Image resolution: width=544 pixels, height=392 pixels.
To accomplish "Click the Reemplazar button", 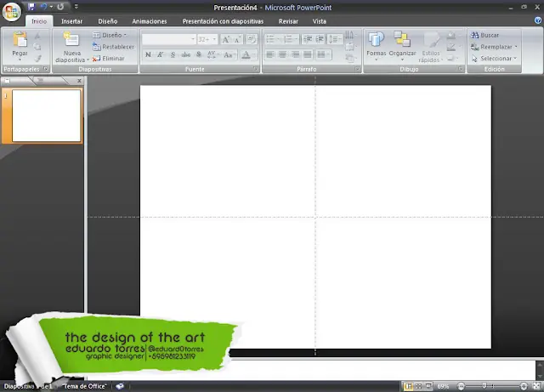I will (494, 47).
